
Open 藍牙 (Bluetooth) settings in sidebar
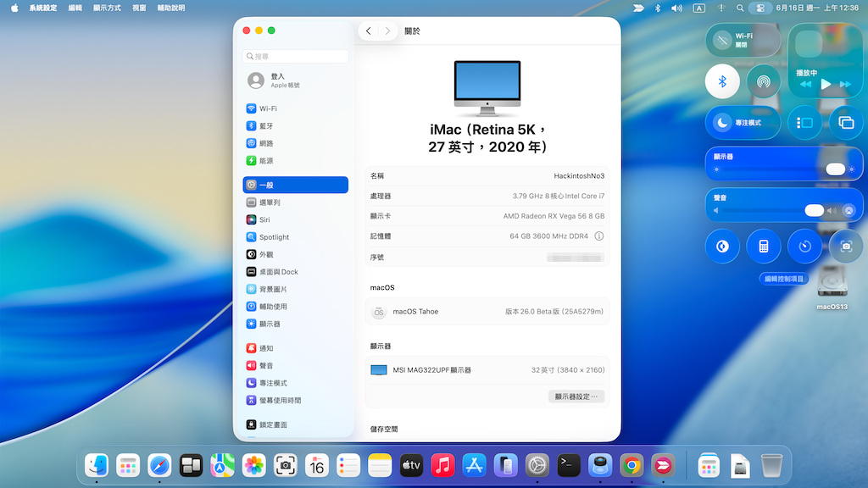click(x=295, y=125)
